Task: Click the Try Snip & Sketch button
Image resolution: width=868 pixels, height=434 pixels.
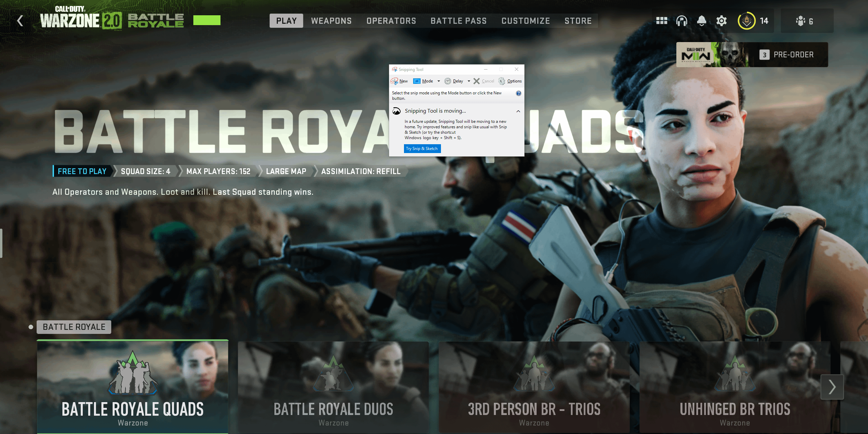Action: [422, 149]
